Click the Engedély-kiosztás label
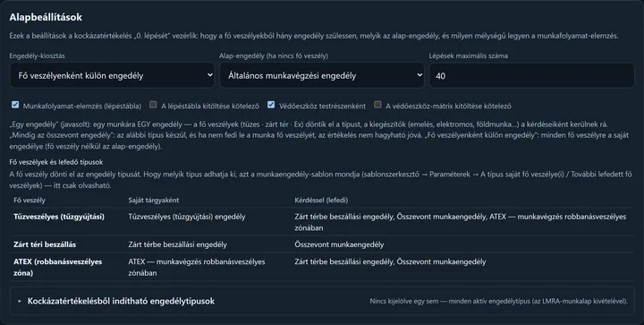Image resolution: width=644 pixels, height=325 pixels. (x=37, y=56)
